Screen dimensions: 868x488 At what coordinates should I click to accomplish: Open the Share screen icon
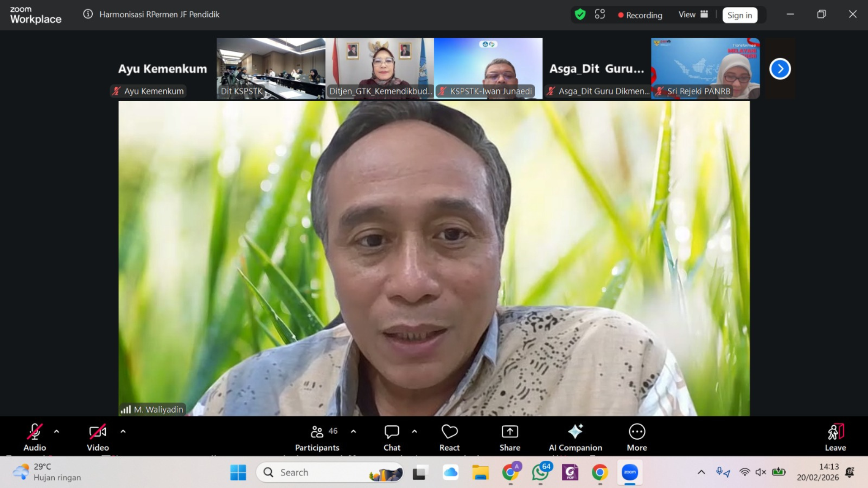click(x=509, y=432)
